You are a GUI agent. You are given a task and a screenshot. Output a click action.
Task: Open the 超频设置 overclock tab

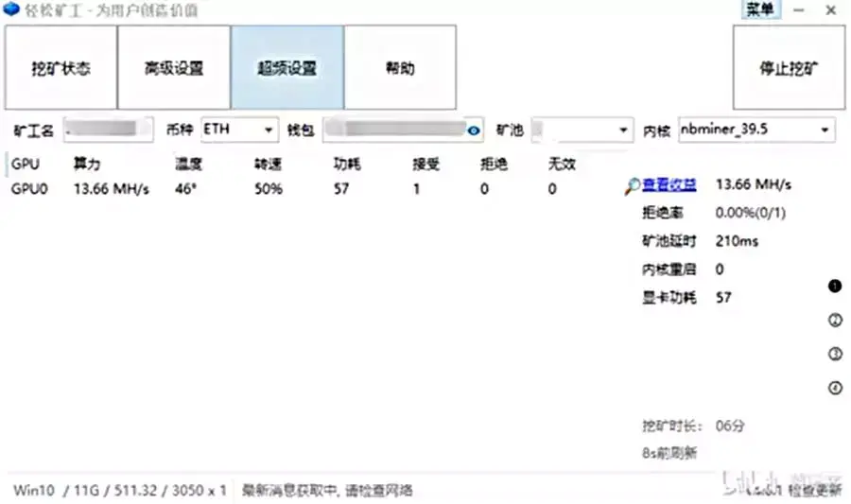287,68
